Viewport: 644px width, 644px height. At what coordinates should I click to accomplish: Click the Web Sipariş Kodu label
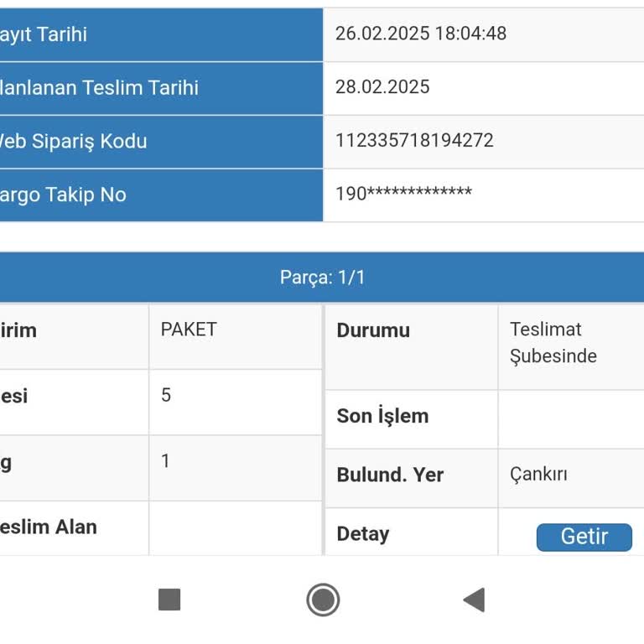tap(73, 141)
